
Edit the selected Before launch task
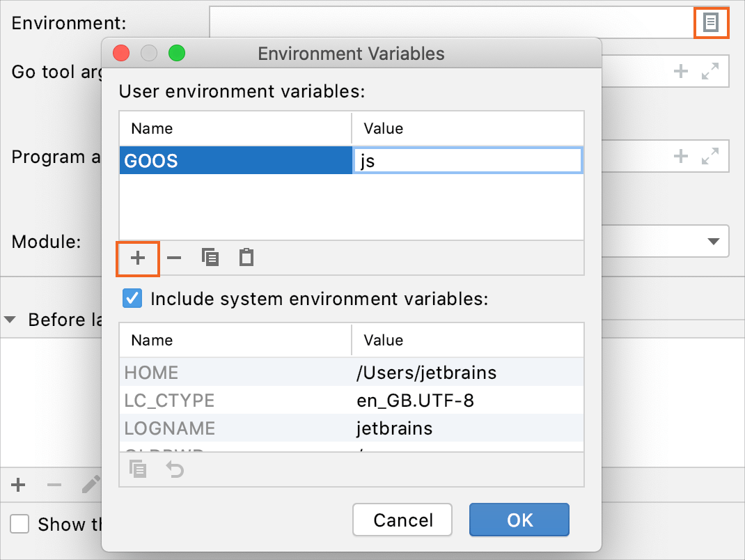(x=91, y=485)
